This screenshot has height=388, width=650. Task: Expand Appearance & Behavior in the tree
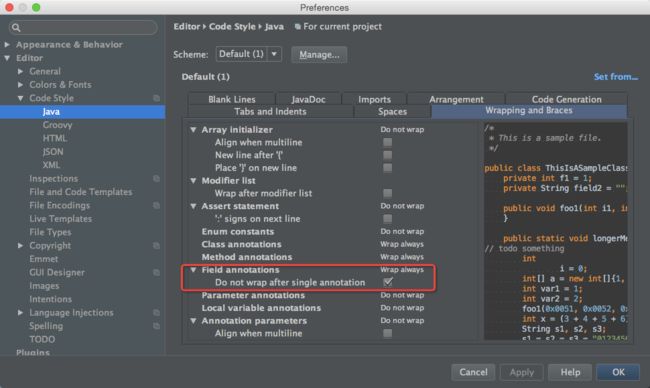pyautogui.click(x=7, y=44)
